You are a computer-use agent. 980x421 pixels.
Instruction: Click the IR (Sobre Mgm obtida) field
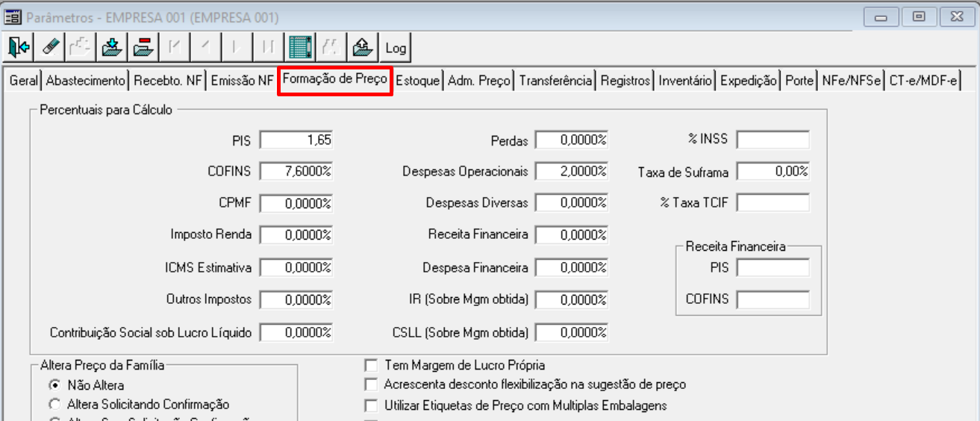[572, 299]
